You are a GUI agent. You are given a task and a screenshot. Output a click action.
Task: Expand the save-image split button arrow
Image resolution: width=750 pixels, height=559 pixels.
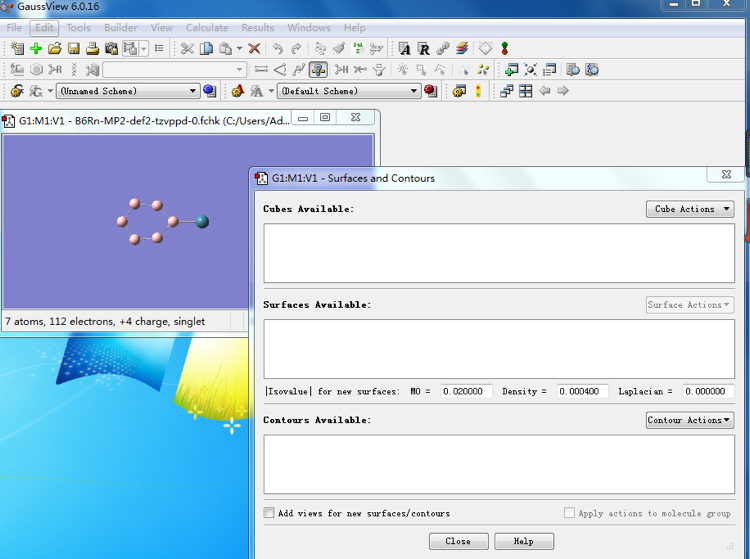[143, 48]
